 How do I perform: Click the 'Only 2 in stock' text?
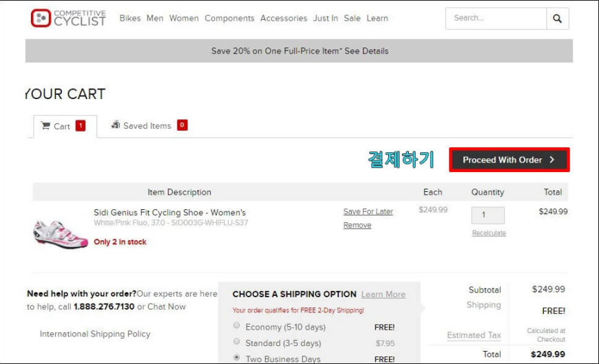pyautogui.click(x=120, y=242)
